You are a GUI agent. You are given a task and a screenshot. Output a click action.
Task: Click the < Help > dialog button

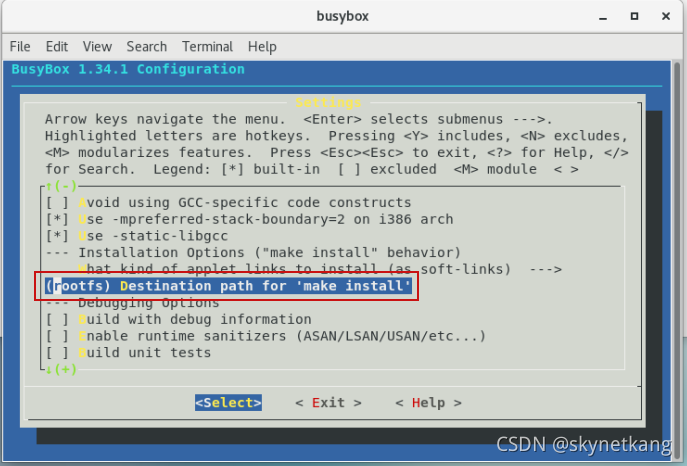428,402
